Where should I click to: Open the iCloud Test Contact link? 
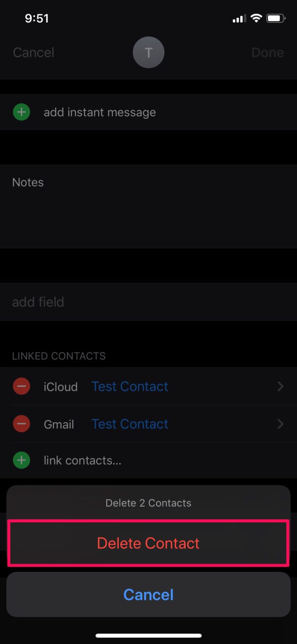point(129,386)
